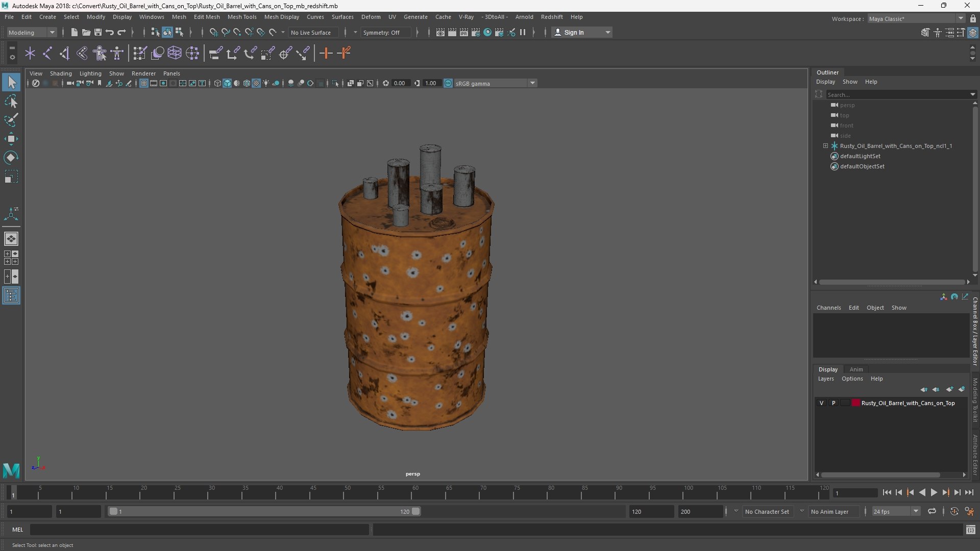The height and width of the screenshot is (551, 980).
Task: Click the Outliner Search field
Action: [x=900, y=94]
